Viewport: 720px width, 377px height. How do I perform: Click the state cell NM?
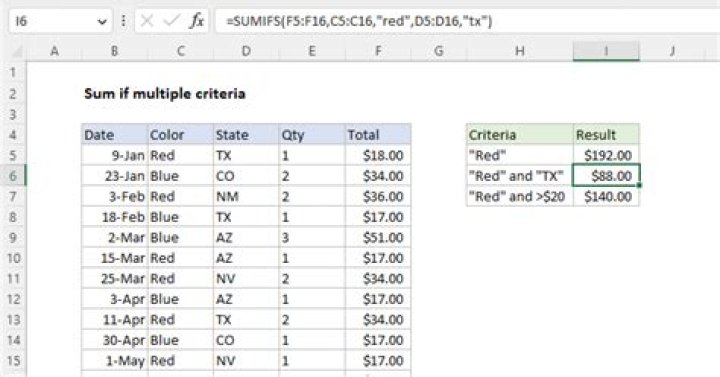click(x=246, y=197)
